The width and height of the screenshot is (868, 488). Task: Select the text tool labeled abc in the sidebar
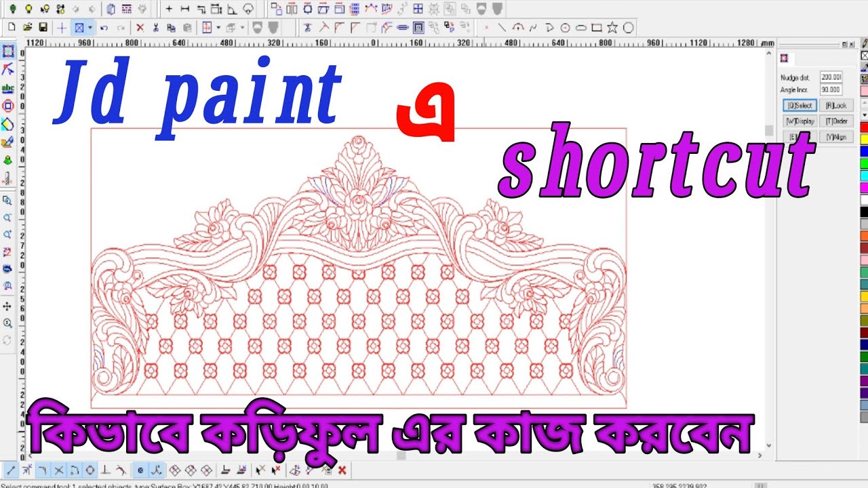8,88
